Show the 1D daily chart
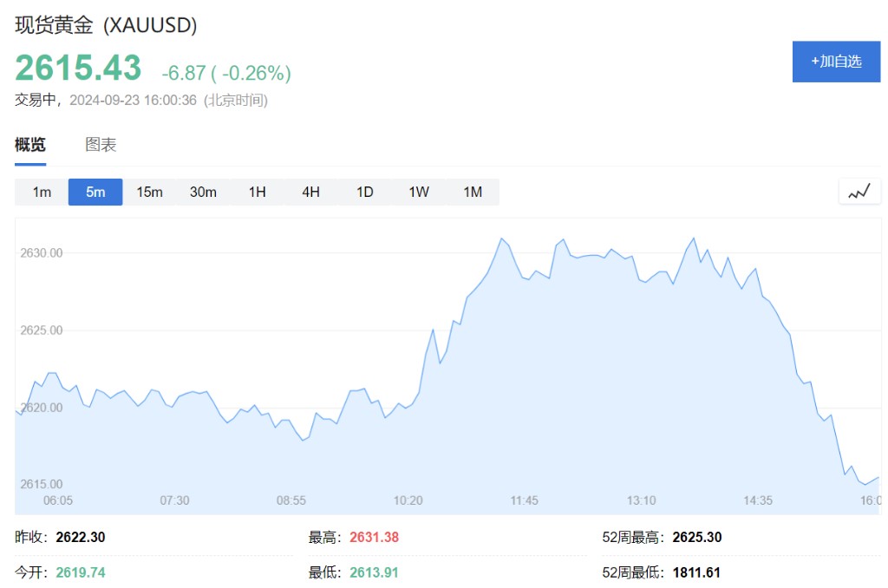The width and height of the screenshot is (888, 588). coord(364,192)
